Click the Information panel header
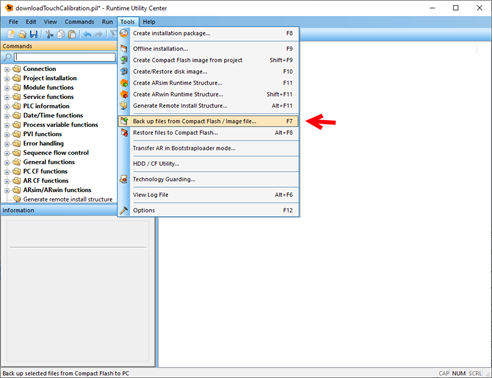The height and width of the screenshot is (378, 492). click(x=59, y=210)
